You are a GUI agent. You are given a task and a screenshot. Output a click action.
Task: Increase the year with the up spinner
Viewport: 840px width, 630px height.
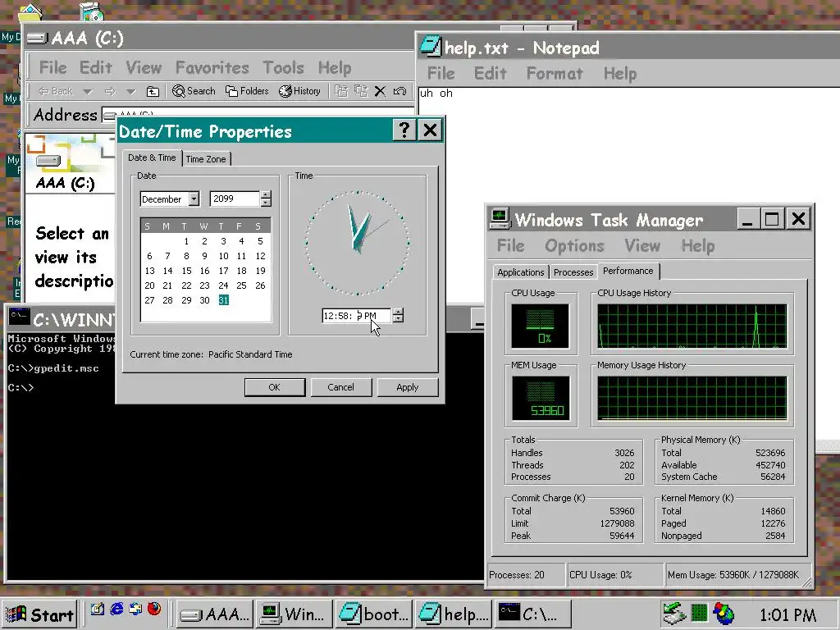pyautogui.click(x=266, y=195)
